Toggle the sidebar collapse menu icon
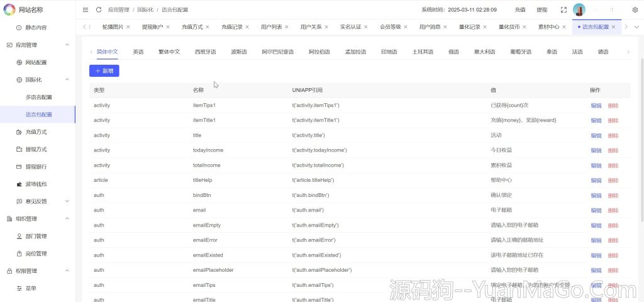Image resolution: width=644 pixels, height=302 pixels. pyautogui.click(x=86, y=10)
